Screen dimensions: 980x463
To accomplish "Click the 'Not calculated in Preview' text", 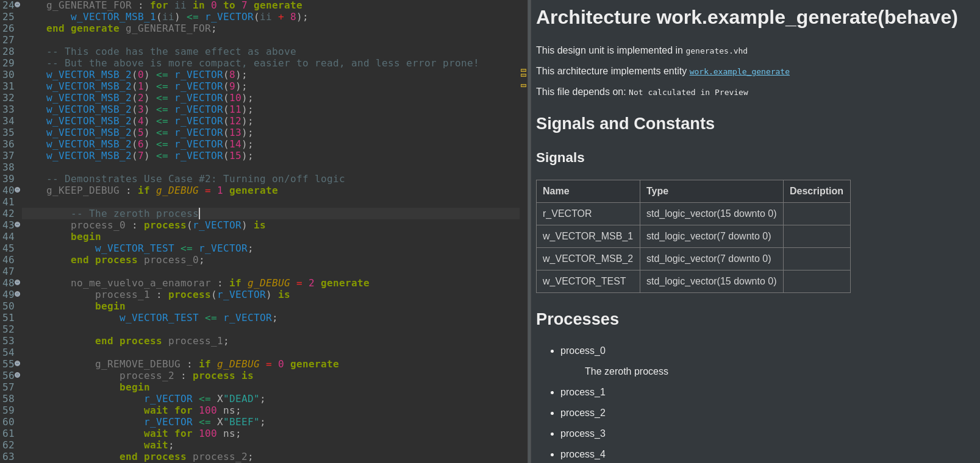I will 689,93.
